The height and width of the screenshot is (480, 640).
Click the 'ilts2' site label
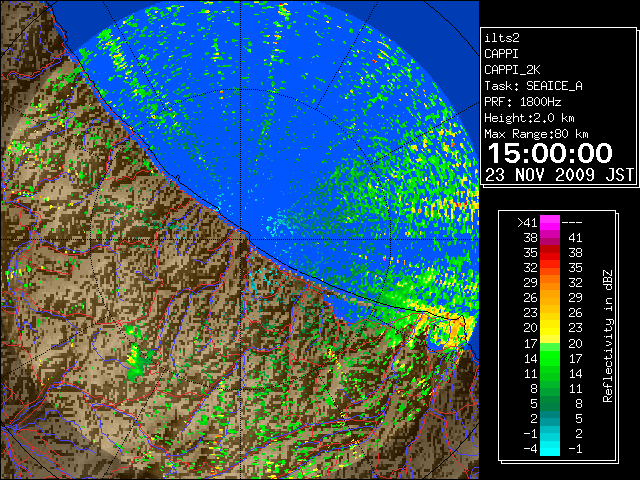[x=502, y=38]
